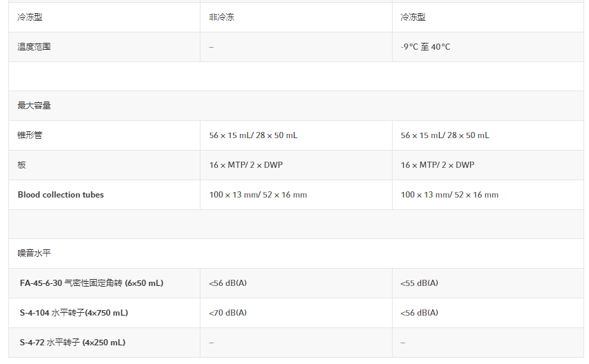The image size is (589, 364).
Task: Click the 冷冻型 value in the last column
Action: click(413, 17)
